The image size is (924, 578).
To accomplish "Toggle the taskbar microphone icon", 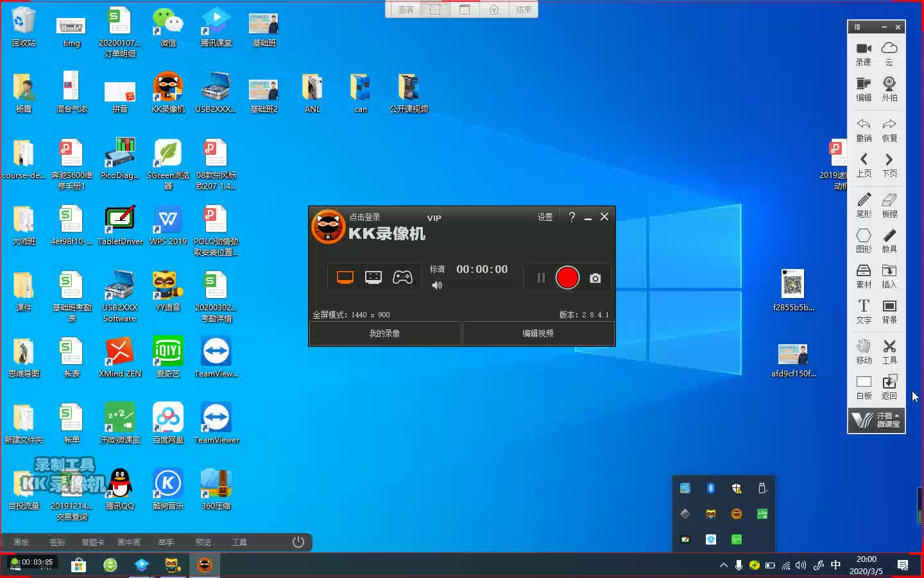I will click(739, 565).
